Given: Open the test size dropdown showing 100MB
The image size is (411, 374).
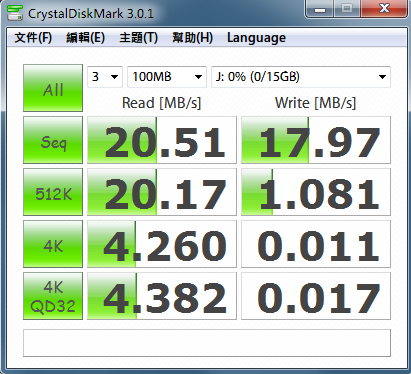Looking at the screenshot, I should click(x=167, y=77).
